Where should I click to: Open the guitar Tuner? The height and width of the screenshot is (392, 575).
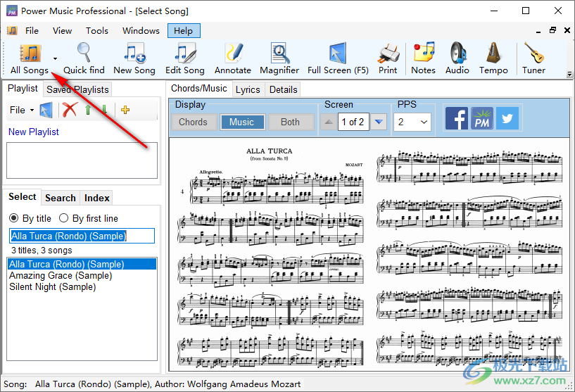click(533, 58)
